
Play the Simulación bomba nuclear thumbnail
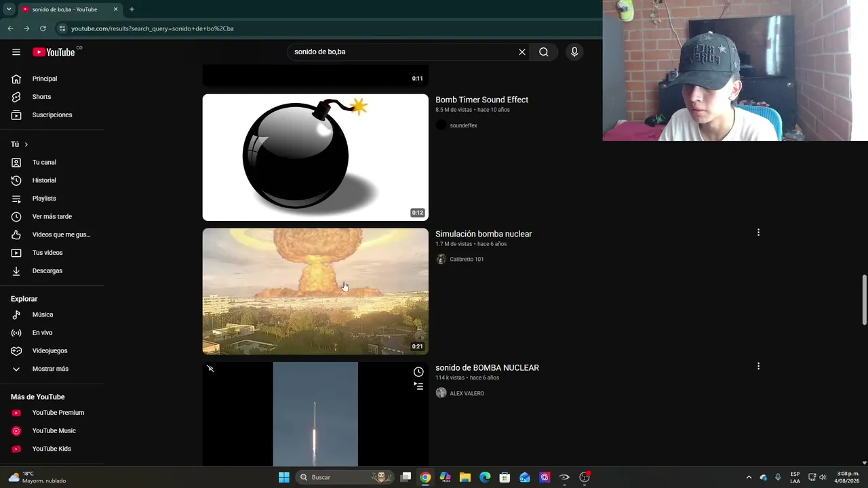315,291
